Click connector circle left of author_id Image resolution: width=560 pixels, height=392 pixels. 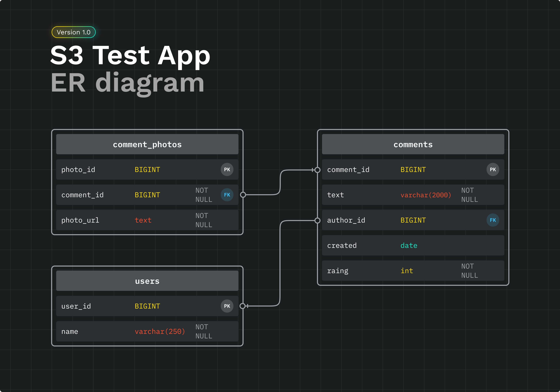(x=317, y=221)
